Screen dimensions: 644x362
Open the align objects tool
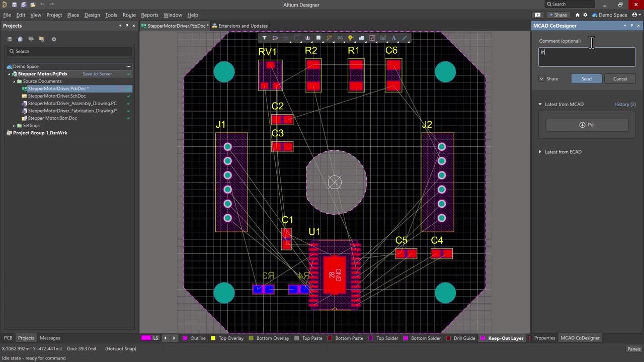[x=307, y=38]
